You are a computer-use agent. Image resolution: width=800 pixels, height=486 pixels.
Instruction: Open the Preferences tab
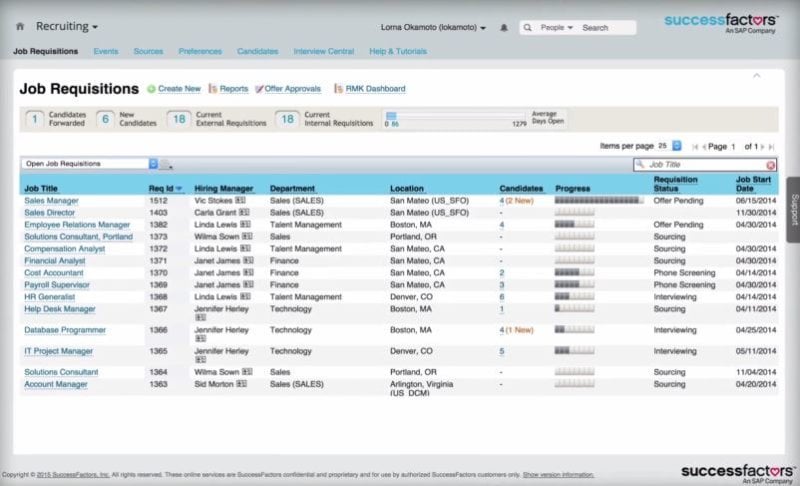pyautogui.click(x=200, y=52)
